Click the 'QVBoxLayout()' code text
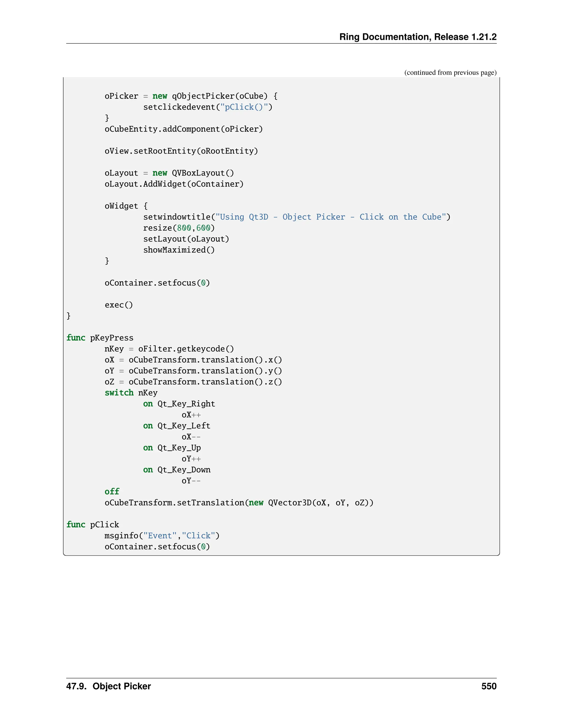The image size is (563, 728). (203, 173)
